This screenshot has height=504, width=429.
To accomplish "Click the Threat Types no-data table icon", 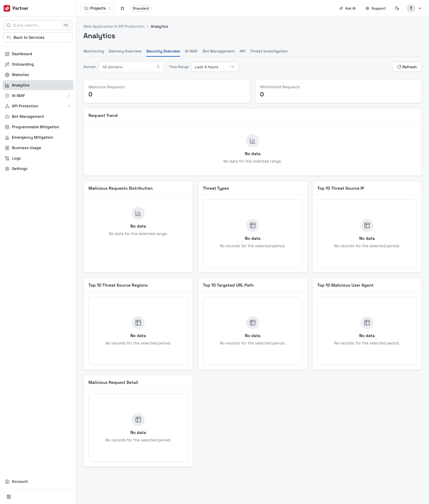I will point(253,225).
